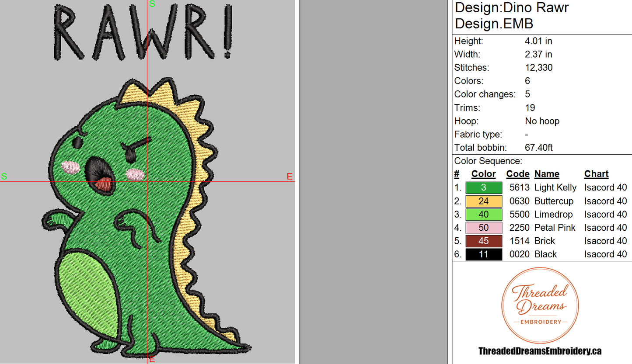Click thread code '1514'

(x=520, y=241)
